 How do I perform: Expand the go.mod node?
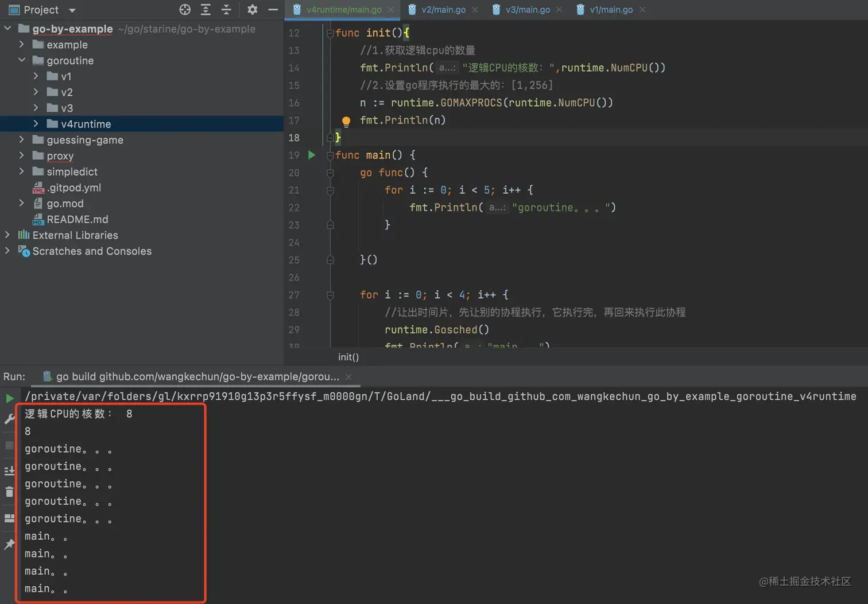[22, 203]
